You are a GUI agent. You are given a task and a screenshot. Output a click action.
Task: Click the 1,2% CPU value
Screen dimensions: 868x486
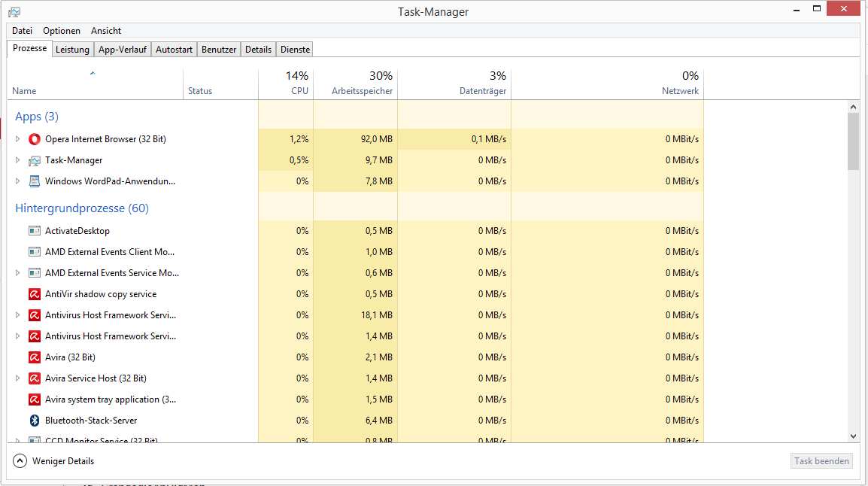click(x=299, y=139)
